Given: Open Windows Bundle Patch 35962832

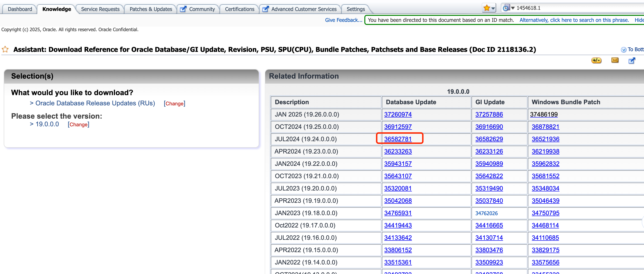Looking at the screenshot, I should point(545,164).
